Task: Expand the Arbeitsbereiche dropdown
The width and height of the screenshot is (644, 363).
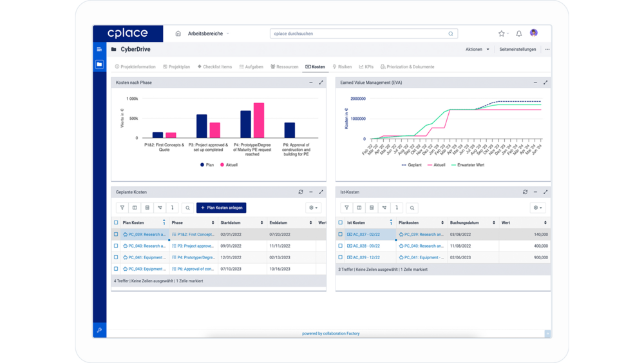Action: 209,34
